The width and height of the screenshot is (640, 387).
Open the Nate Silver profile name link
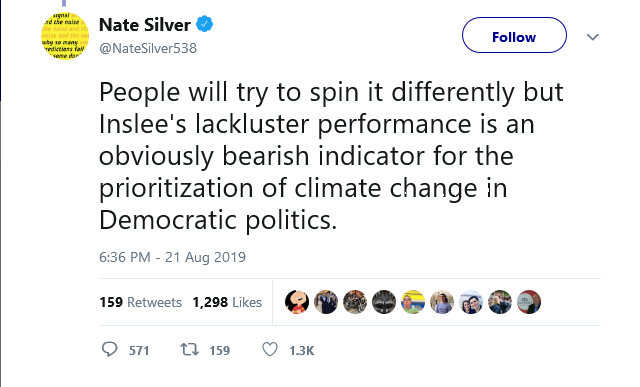pyautogui.click(x=145, y=25)
